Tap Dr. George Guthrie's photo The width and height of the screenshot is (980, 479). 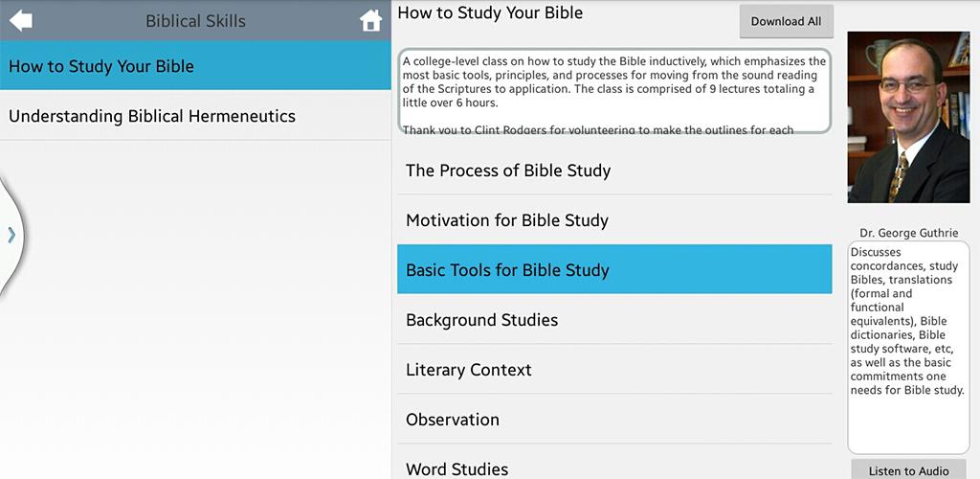click(x=908, y=117)
